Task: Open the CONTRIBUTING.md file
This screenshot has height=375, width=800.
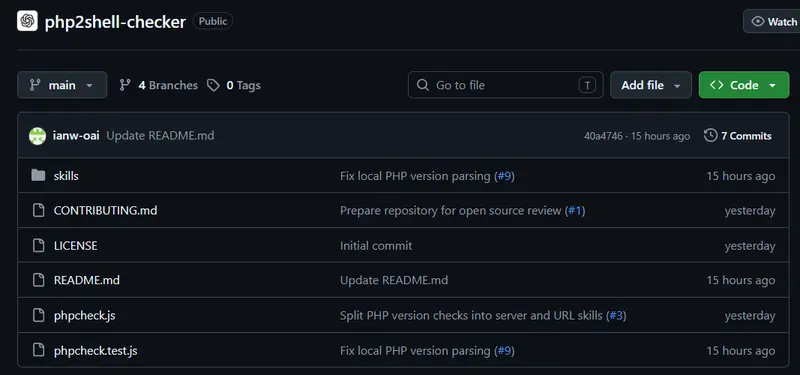Action: (106, 210)
